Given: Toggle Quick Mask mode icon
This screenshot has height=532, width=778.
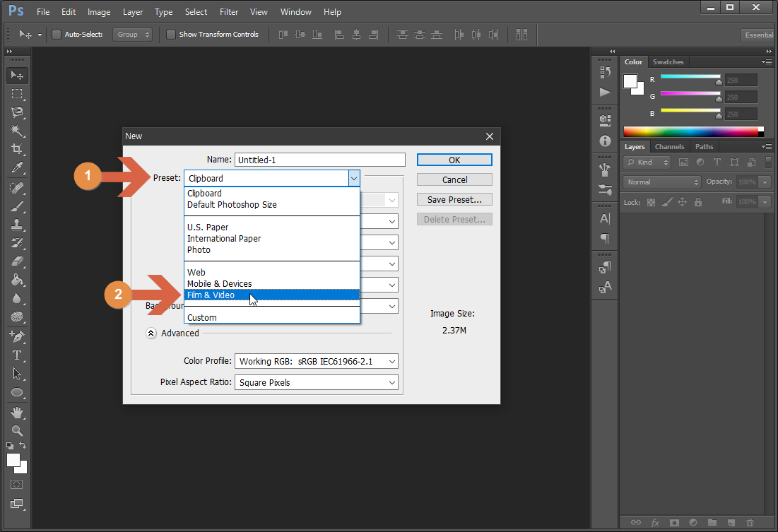Looking at the screenshot, I should coord(17,485).
